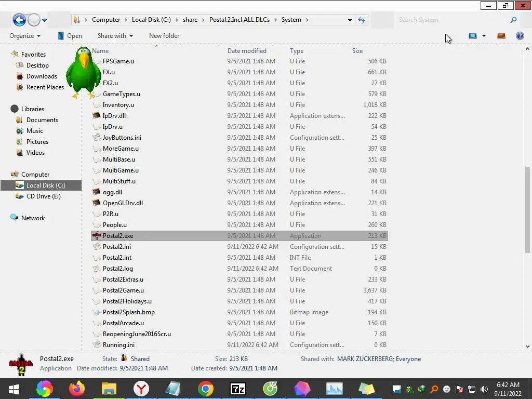Click the Refresh button in address bar

click(362, 20)
